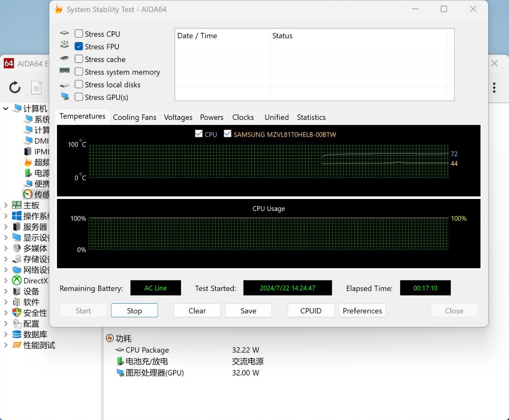The height and width of the screenshot is (420, 509).
Task: Click the report document icon in AIDA64 toolbar
Action: pos(37,87)
